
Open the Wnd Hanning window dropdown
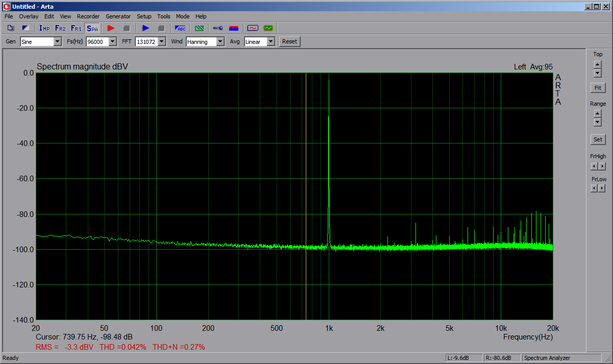click(x=220, y=42)
